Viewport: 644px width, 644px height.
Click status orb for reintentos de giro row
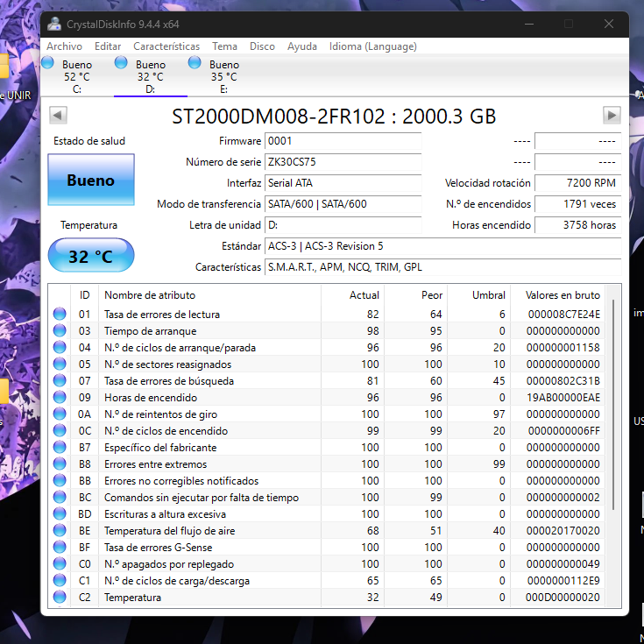[x=60, y=414]
